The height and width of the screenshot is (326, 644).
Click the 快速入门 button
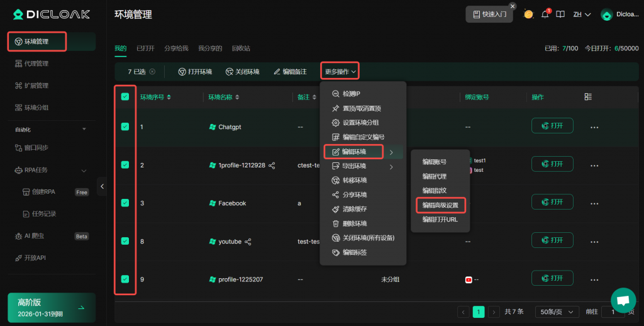[489, 14]
